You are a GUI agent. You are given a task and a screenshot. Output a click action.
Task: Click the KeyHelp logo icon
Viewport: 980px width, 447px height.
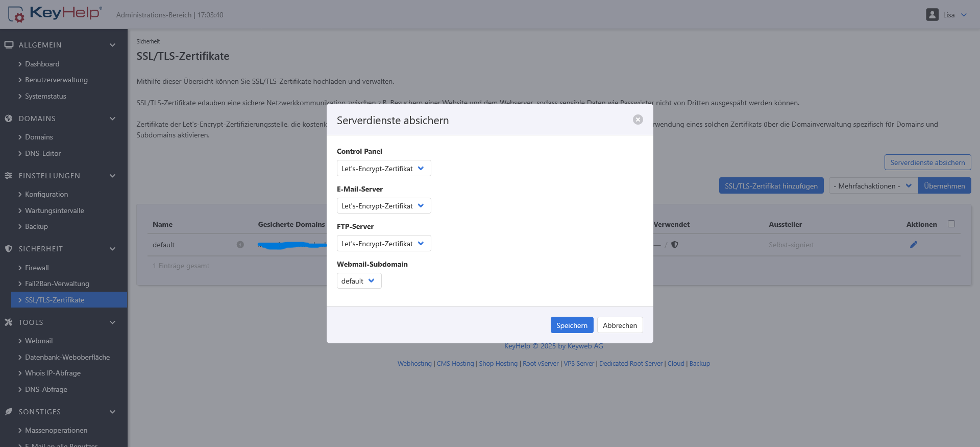(x=16, y=14)
